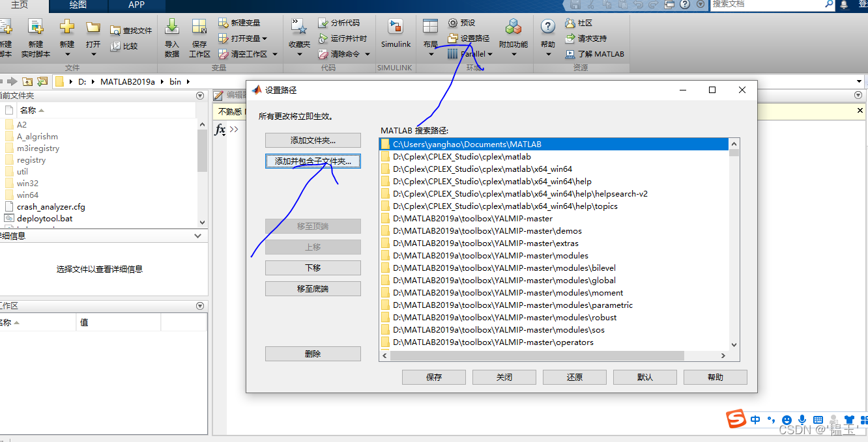
Task: Click the path list horizontal scrollbar
Action: tap(537, 355)
